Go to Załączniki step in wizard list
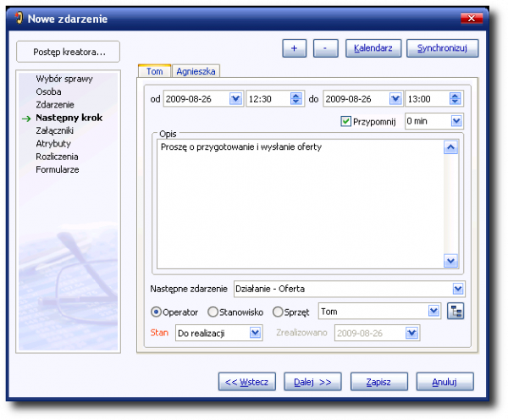 pos(56,130)
